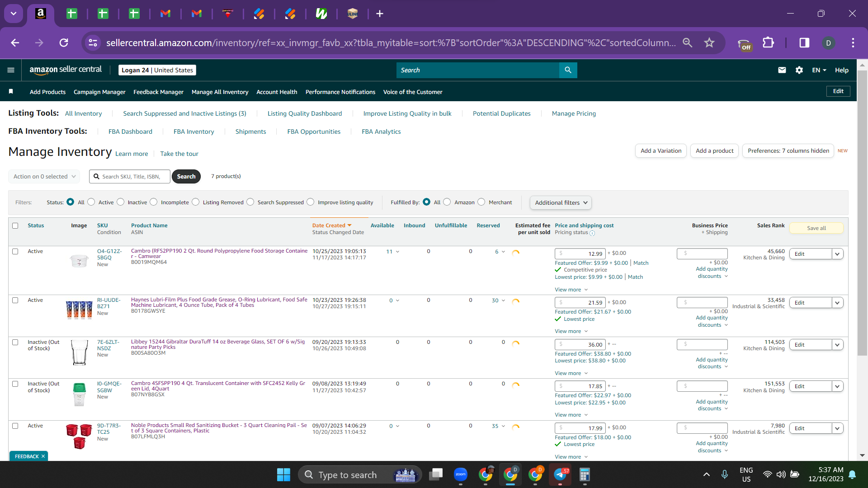
Task: Open Campaign Manager from the favorites bar
Action: pos(99,92)
